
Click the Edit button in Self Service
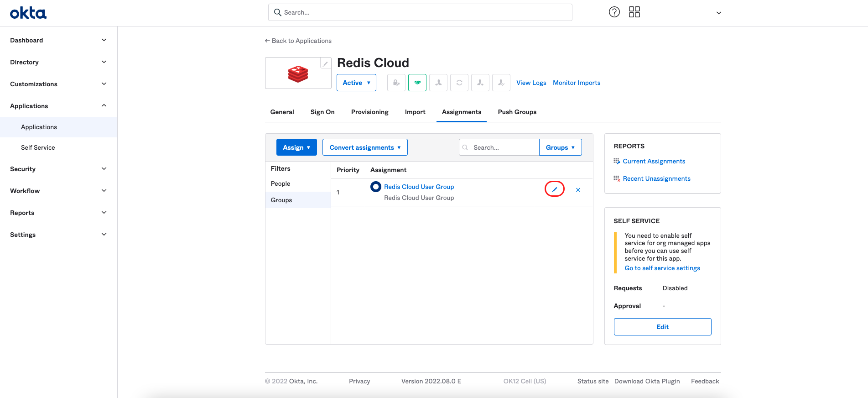pos(662,327)
